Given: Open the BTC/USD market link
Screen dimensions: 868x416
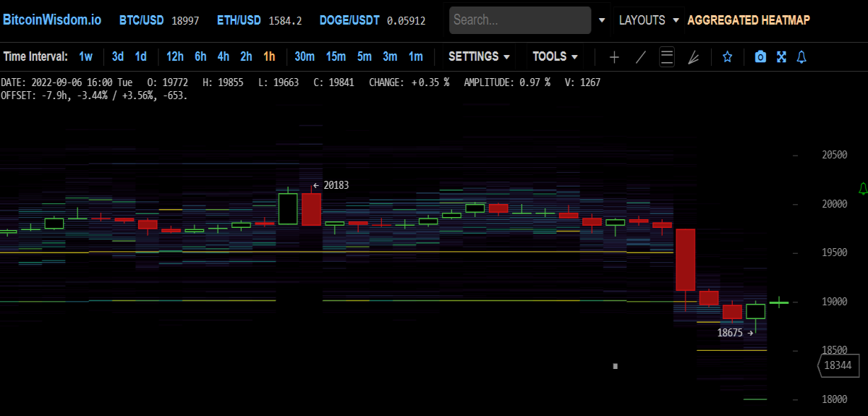Looking at the screenshot, I should [x=142, y=20].
